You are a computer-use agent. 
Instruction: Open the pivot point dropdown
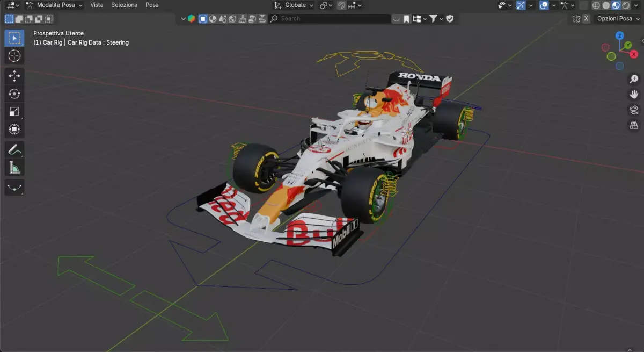coord(326,5)
